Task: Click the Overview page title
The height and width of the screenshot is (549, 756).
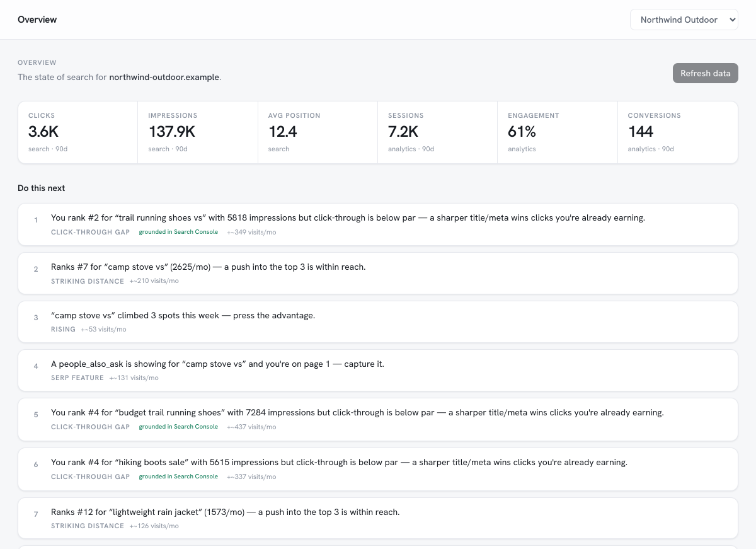Action: 37,20
